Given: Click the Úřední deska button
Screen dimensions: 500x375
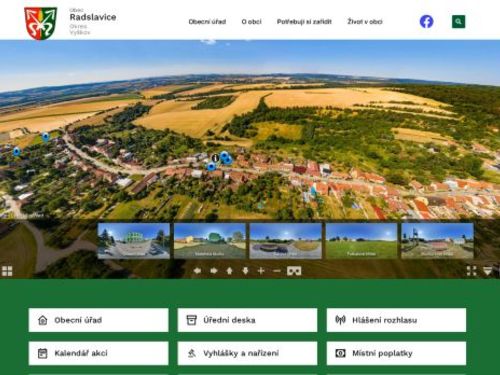Looking at the screenshot, I should coord(247,320).
